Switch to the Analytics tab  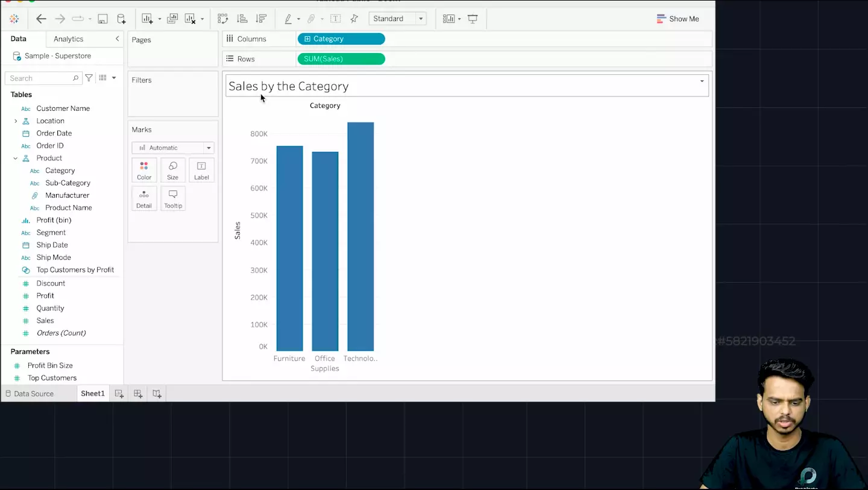68,39
